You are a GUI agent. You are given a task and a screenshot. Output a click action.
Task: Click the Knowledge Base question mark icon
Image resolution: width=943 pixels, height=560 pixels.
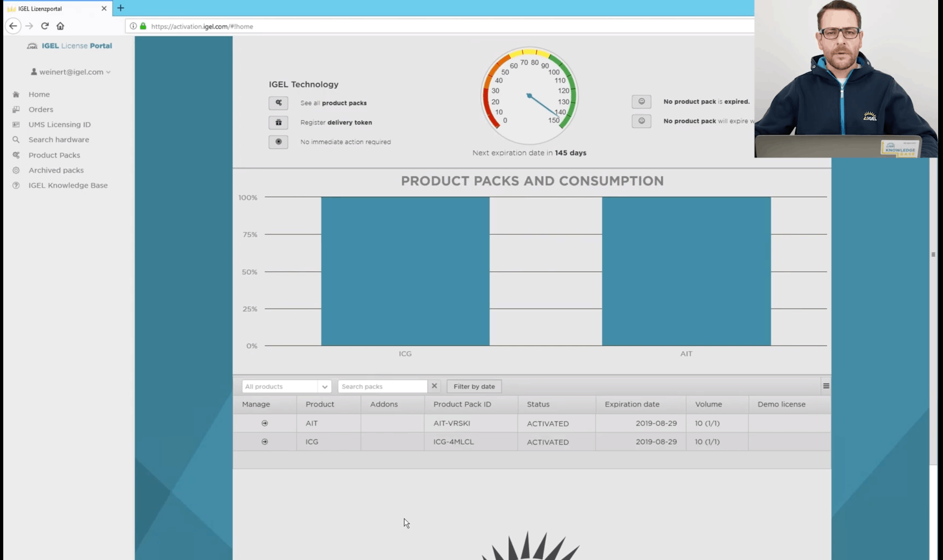coord(16,185)
